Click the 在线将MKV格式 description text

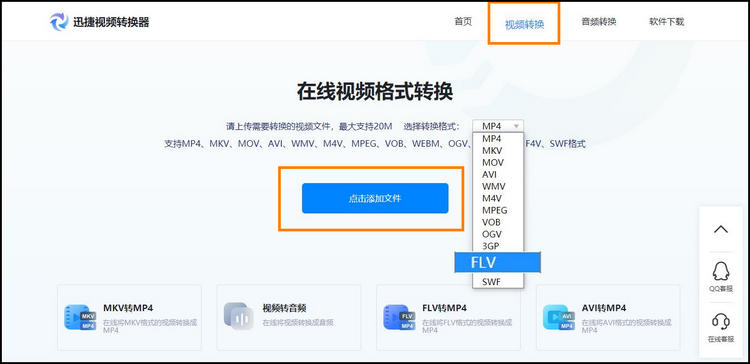[x=150, y=326]
